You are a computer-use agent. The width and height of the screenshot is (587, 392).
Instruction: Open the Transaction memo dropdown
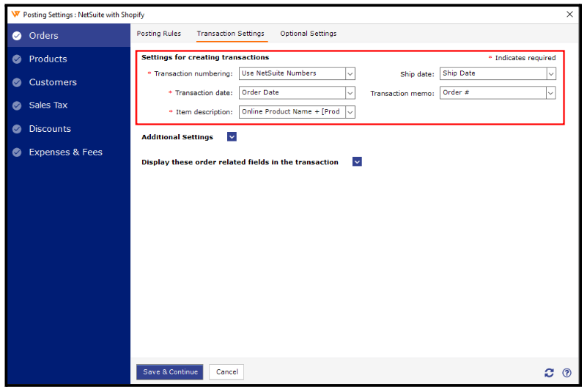coord(550,93)
